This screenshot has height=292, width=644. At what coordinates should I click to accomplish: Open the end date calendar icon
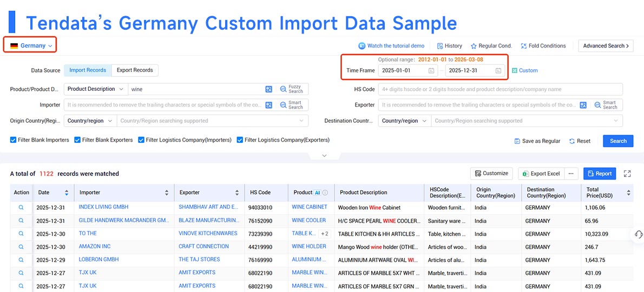point(498,70)
